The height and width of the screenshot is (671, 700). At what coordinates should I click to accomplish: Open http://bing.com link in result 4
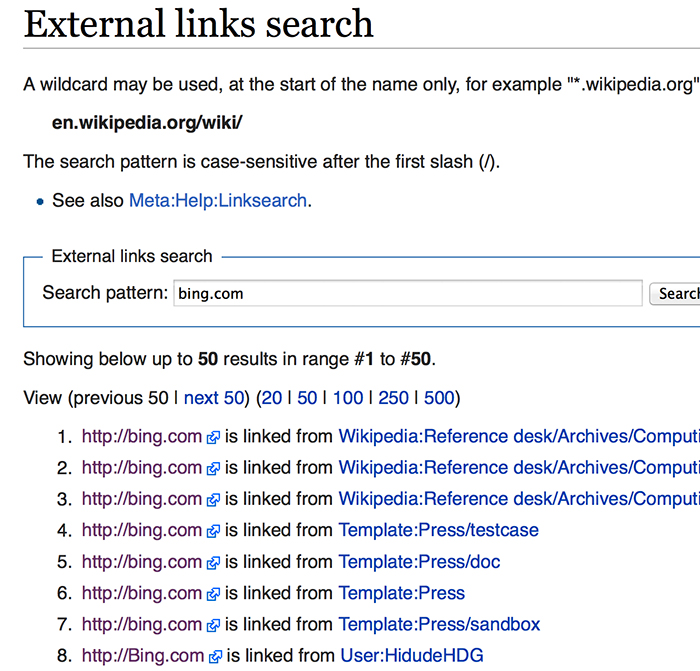click(142, 530)
